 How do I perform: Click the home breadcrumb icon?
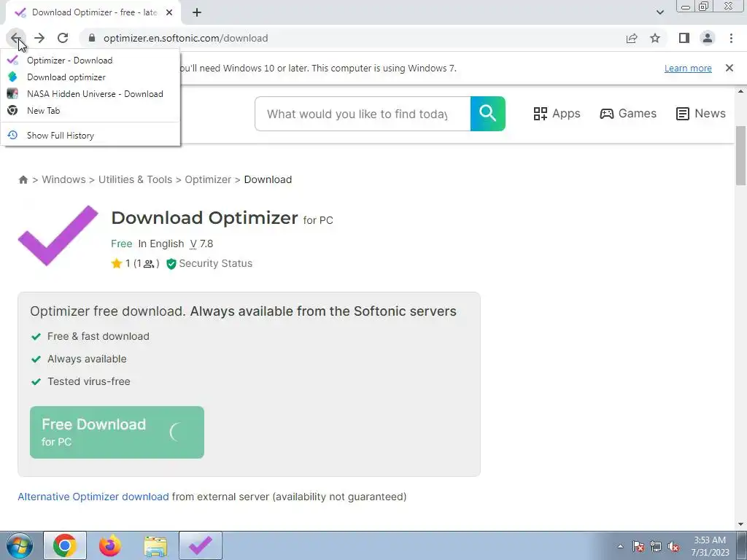[23, 179]
